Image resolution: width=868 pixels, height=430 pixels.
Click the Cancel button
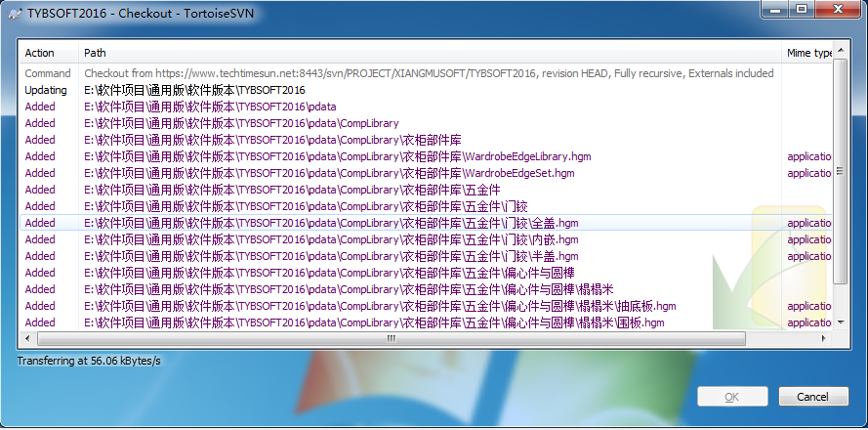click(813, 397)
